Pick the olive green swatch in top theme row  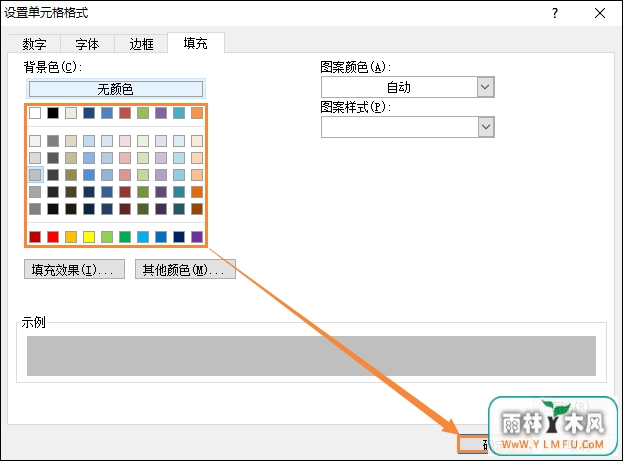click(x=143, y=113)
